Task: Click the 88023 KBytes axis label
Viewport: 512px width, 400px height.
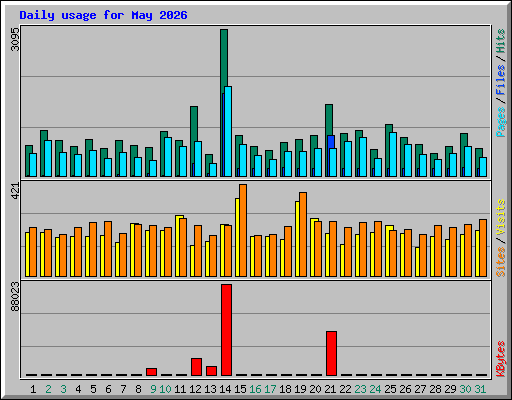Action: coord(15,297)
